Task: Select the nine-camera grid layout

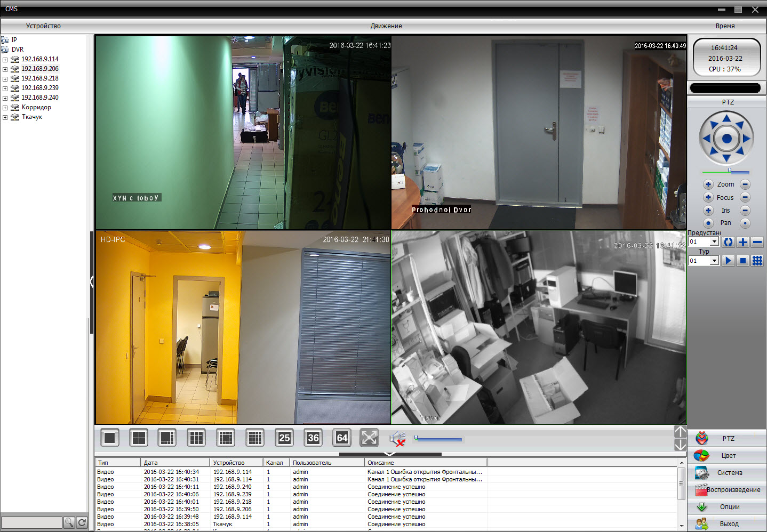Action: pyautogui.click(x=197, y=438)
